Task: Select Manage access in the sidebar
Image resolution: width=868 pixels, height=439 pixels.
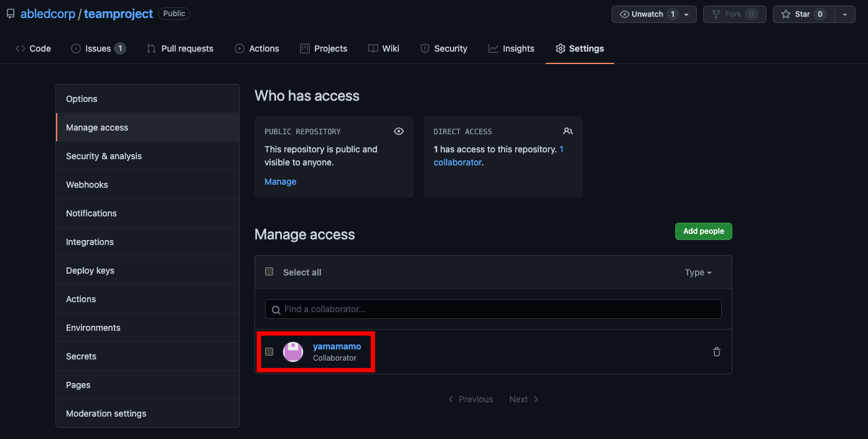Action: tap(147, 127)
